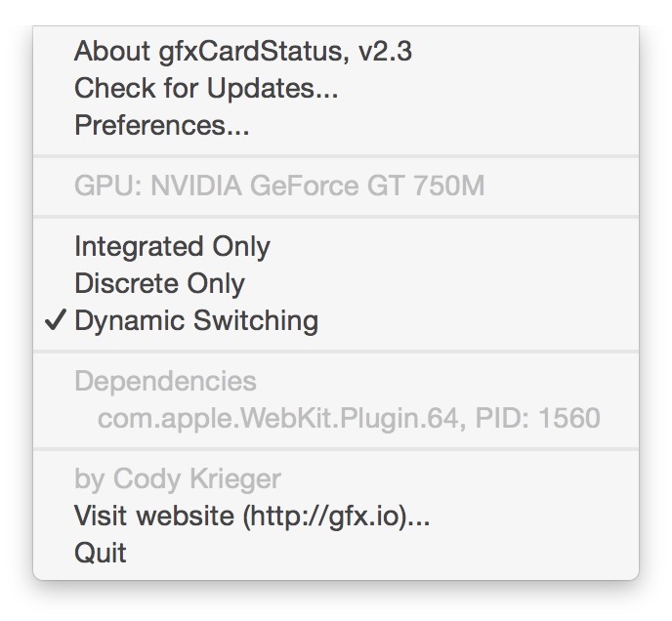Click the by Cody Krieger credit
This screenshot has height=621, width=672.
click(177, 478)
